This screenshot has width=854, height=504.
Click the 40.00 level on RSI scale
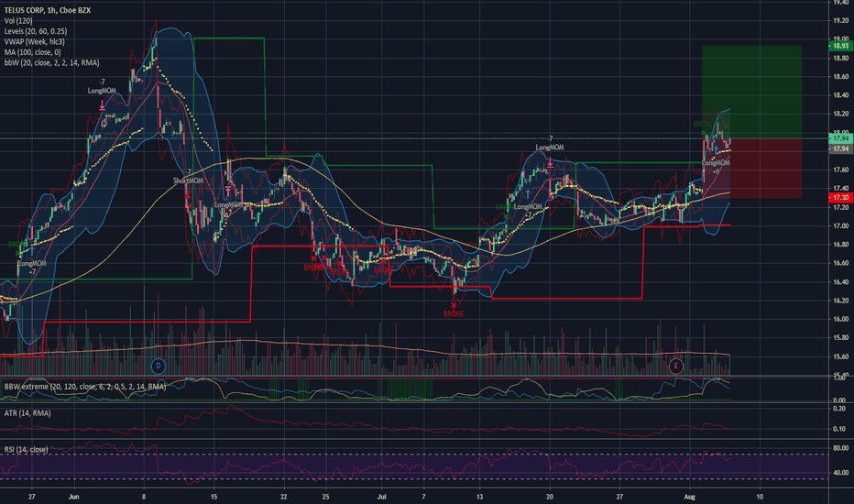click(x=840, y=473)
